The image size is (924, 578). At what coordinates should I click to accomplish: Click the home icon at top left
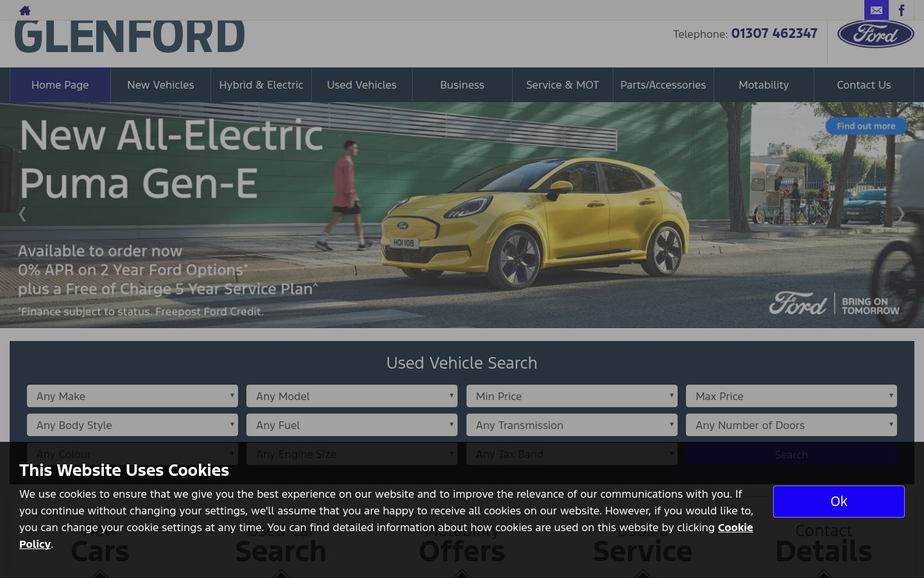pos(25,10)
